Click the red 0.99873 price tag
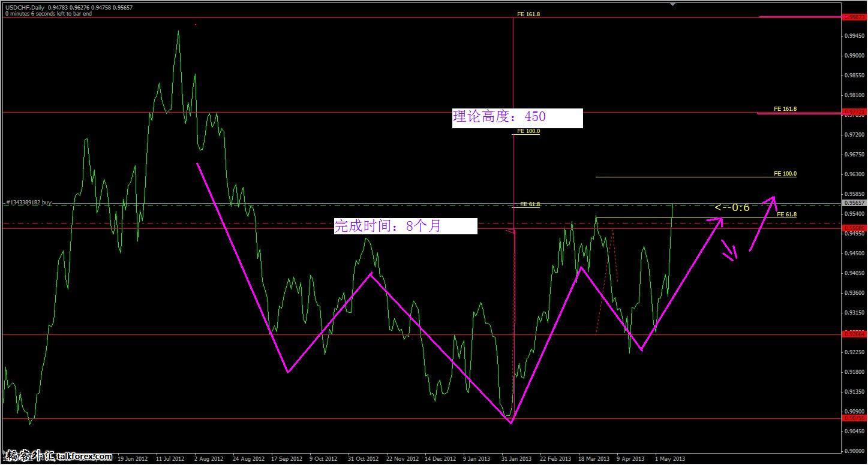The width and height of the screenshot is (868, 465). point(854,17)
